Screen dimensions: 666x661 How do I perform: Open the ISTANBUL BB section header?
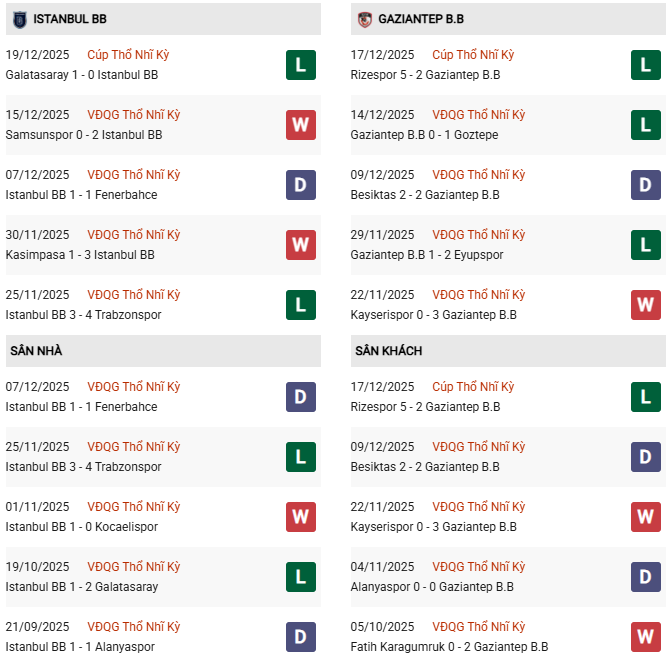click(x=70, y=19)
